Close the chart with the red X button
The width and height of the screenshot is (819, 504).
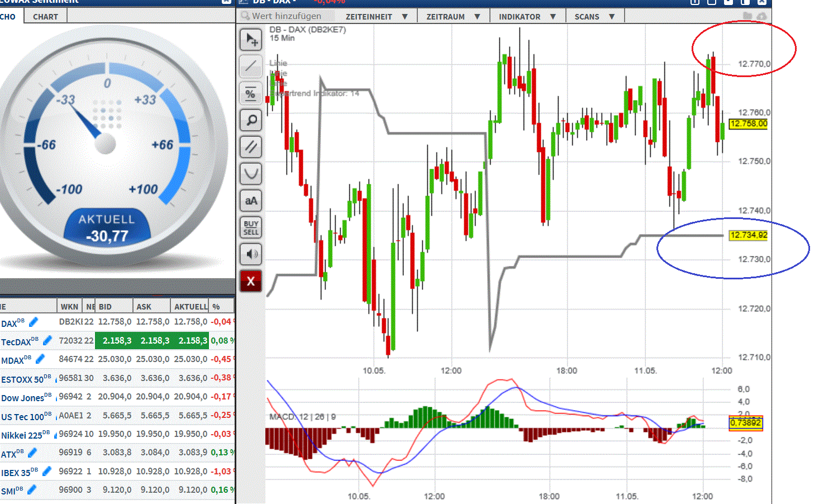tap(251, 281)
